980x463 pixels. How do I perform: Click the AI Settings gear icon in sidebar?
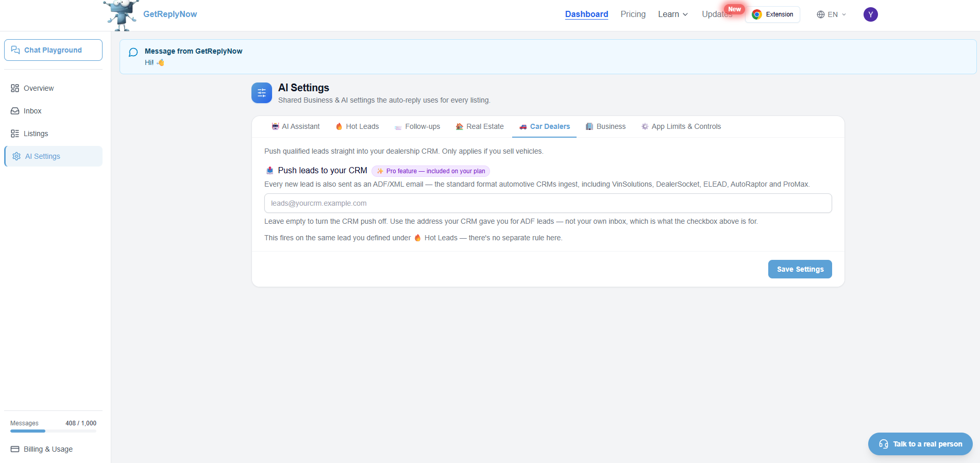click(16, 156)
